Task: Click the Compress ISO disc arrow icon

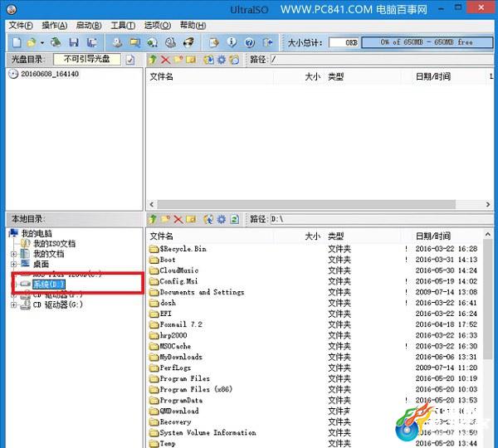Action: tap(153, 42)
